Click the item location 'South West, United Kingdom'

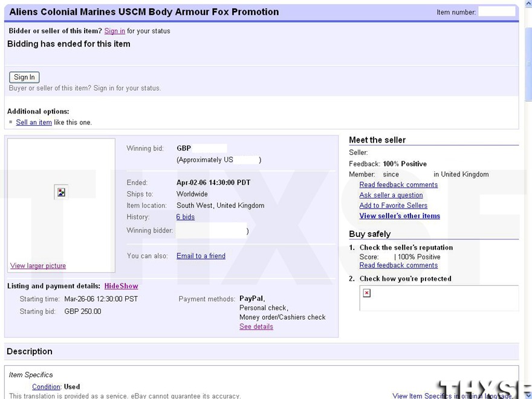click(x=221, y=206)
